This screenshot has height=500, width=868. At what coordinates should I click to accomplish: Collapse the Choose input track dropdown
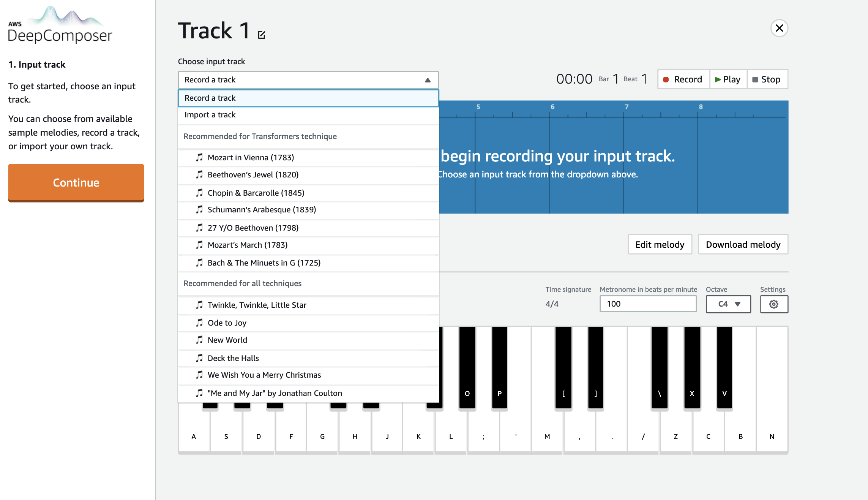click(x=428, y=80)
